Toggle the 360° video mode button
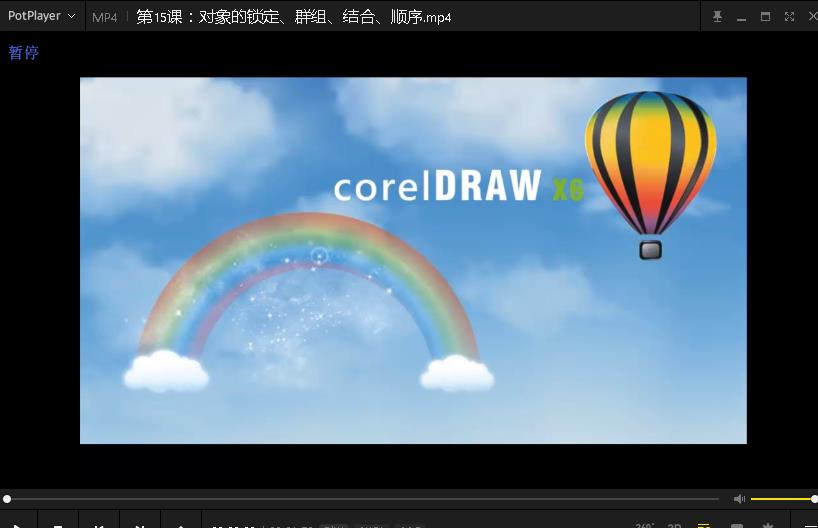Viewport: 818px width, 528px height. click(x=644, y=524)
